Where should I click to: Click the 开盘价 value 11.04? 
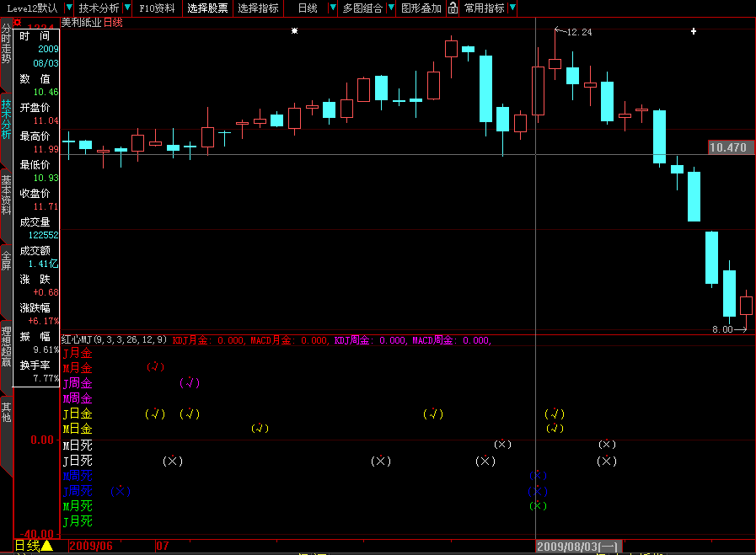pos(46,120)
